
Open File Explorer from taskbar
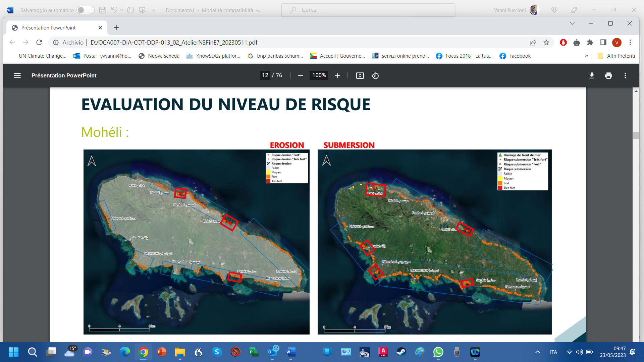180,352
